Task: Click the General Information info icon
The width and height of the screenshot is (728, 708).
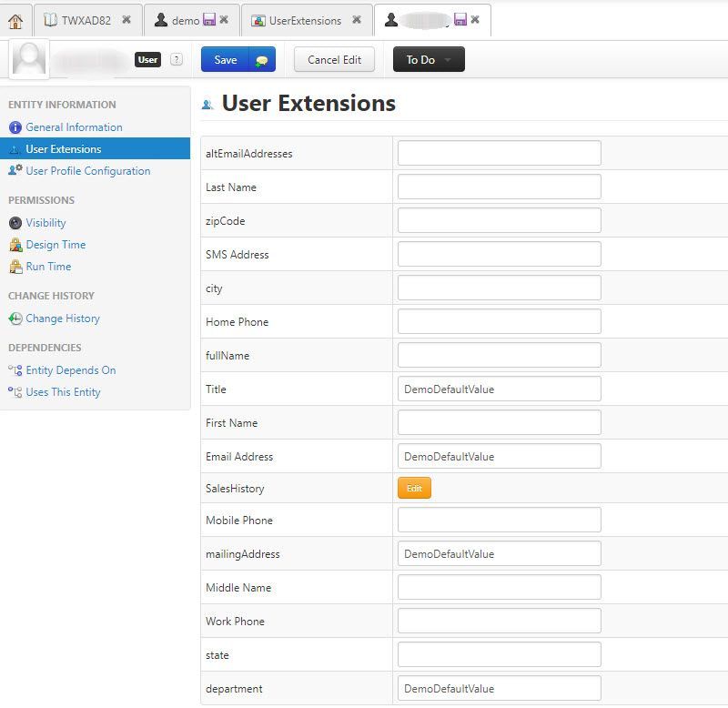Action: [15, 127]
